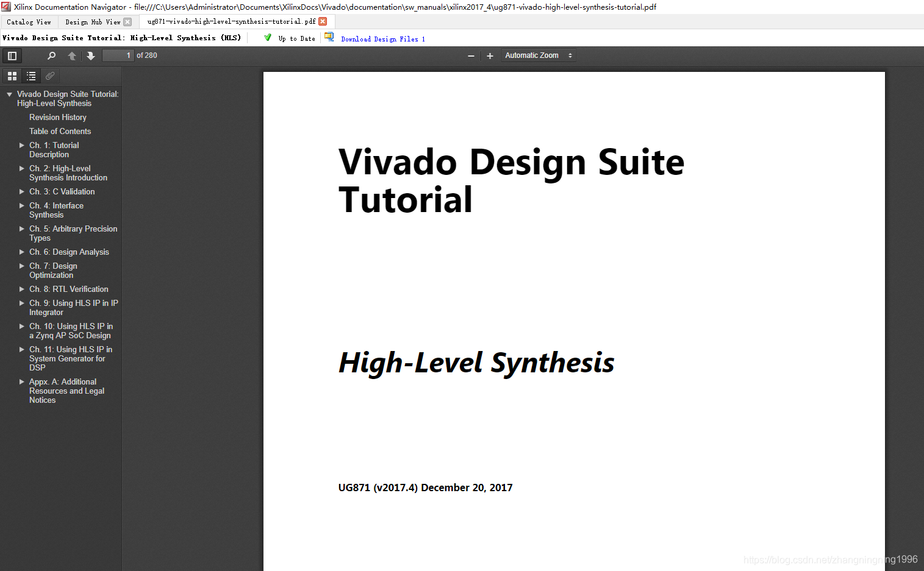Viewport: 924px width, 571px height.
Task: Close the ug871 tutorial PDF tab
Action: (323, 21)
